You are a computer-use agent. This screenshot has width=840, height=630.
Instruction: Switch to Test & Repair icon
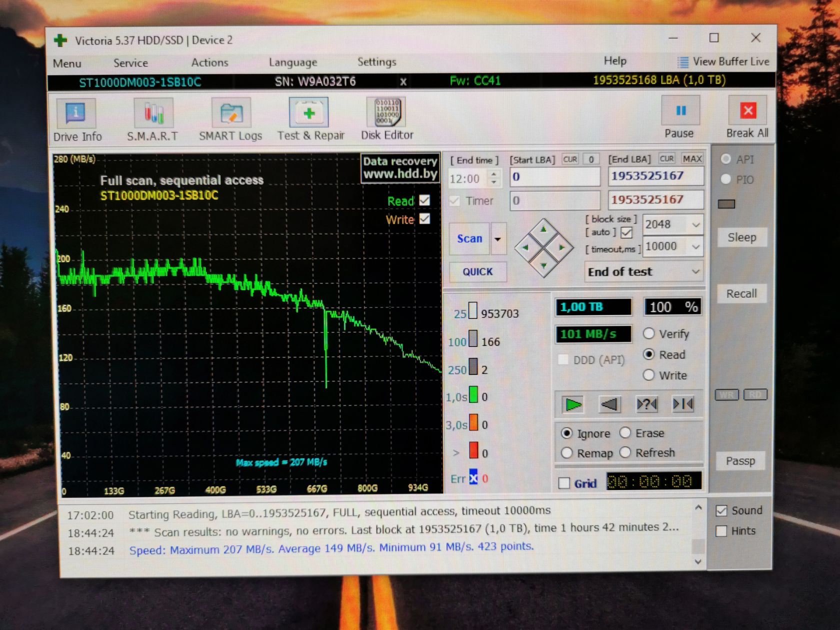309,113
